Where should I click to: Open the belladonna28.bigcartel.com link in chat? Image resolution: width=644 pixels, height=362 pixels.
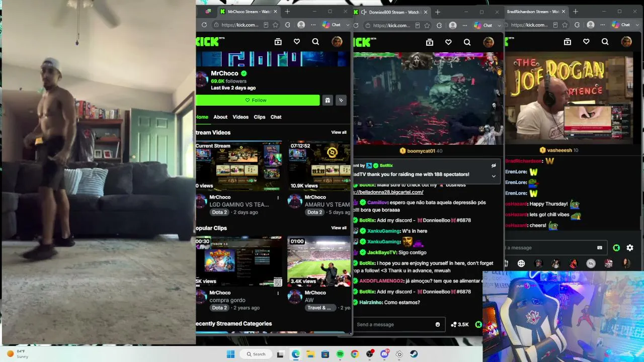(x=388, y=192)
